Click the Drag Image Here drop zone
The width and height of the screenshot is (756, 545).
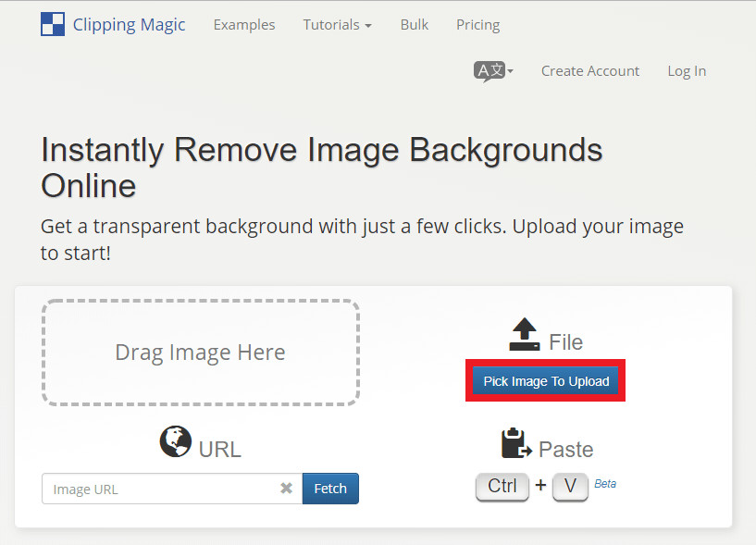[200, 353]
